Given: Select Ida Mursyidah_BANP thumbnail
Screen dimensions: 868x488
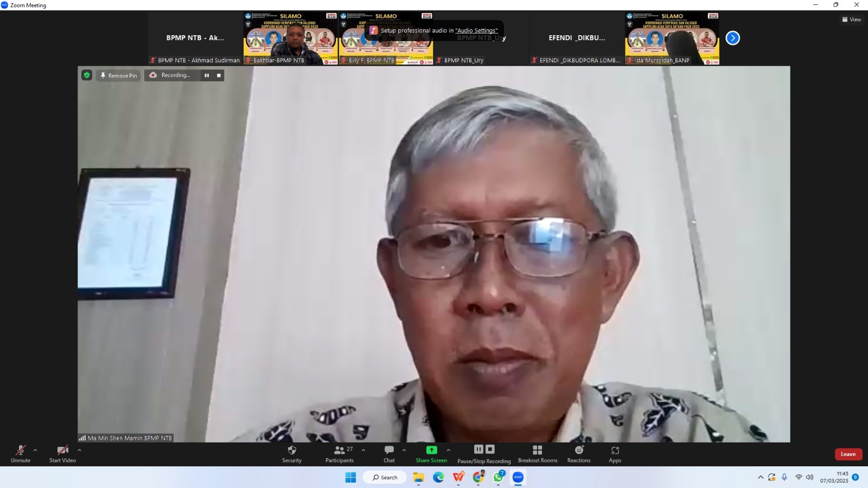Looking at the screenshot, I should [673, 38].
